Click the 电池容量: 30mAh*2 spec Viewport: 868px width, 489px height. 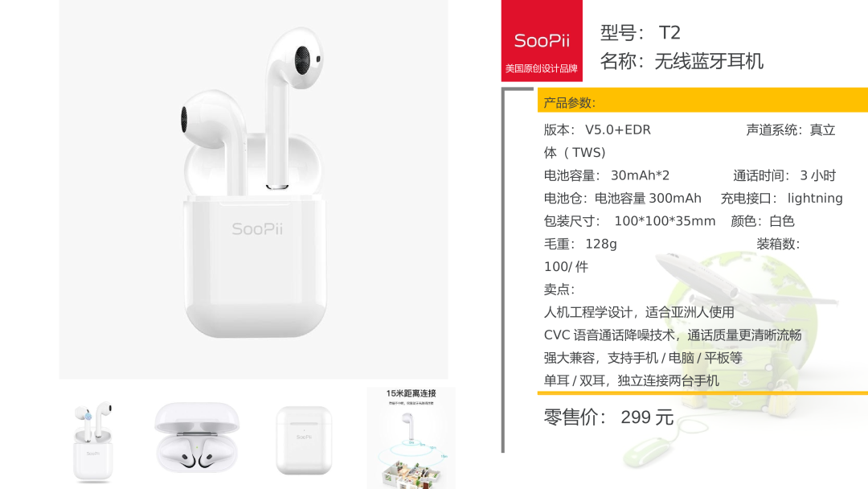(607, 175)
